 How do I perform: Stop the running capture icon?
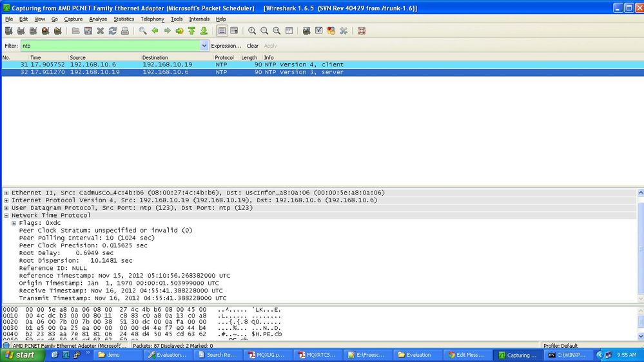coord(46,31)
